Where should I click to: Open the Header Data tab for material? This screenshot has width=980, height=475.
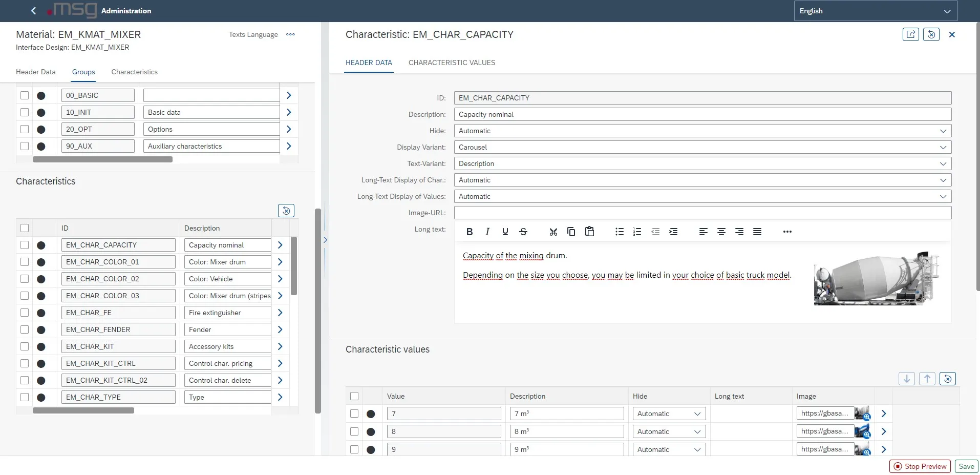[x=36, y=72]
